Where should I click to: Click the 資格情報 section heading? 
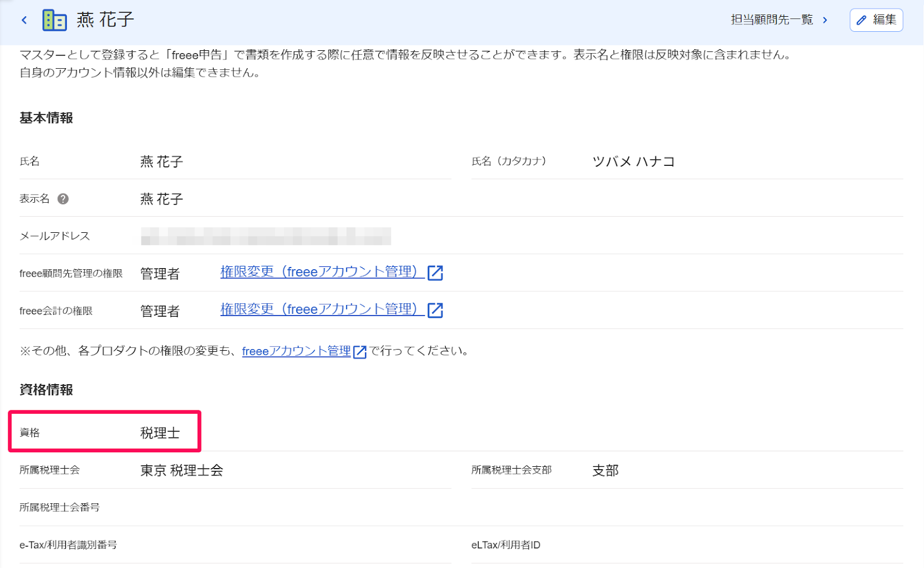46,390
